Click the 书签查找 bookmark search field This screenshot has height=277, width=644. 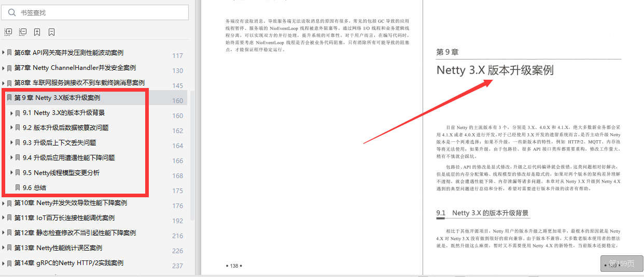click(x=95, y=12)
